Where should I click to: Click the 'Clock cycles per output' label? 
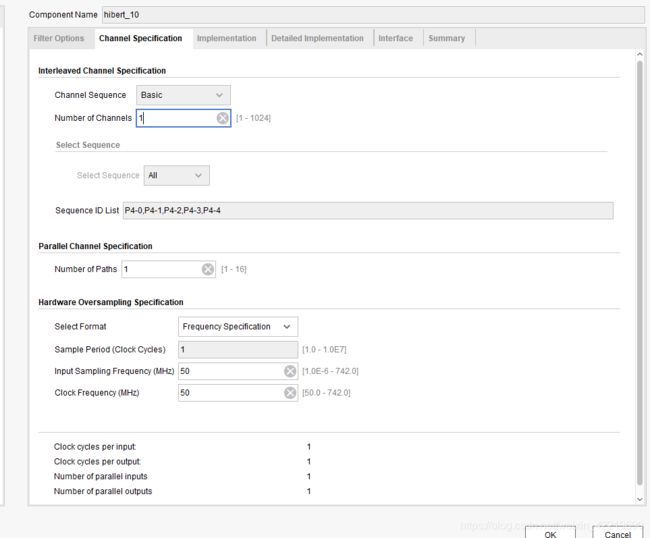tap(97, 462)
